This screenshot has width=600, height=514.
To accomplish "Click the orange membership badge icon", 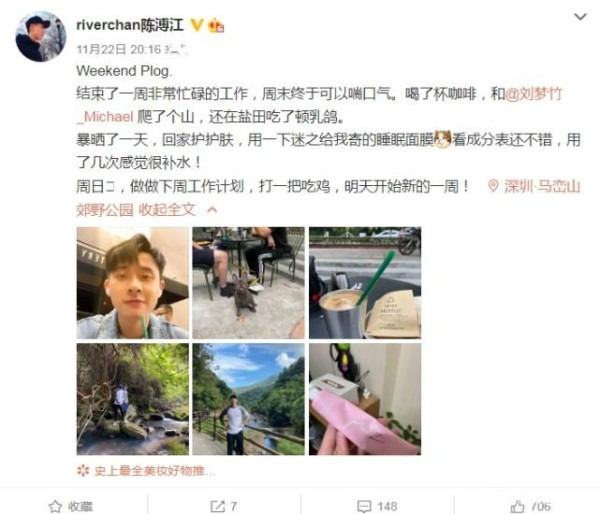I will coord(216,25).
